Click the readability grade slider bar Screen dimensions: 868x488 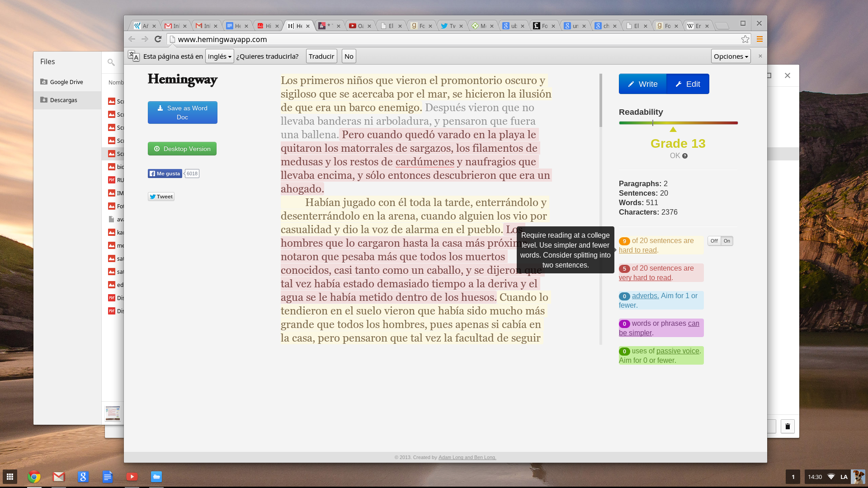click(x=678, y=123)
